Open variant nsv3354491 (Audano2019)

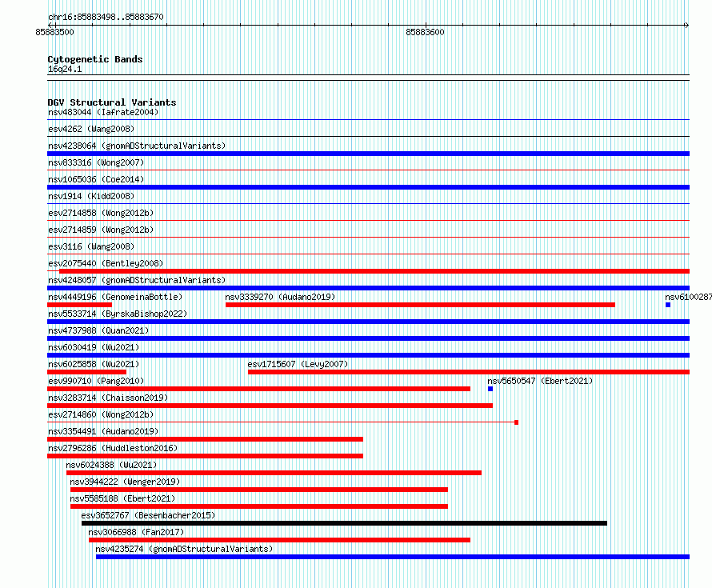click(x=103, y=431)
